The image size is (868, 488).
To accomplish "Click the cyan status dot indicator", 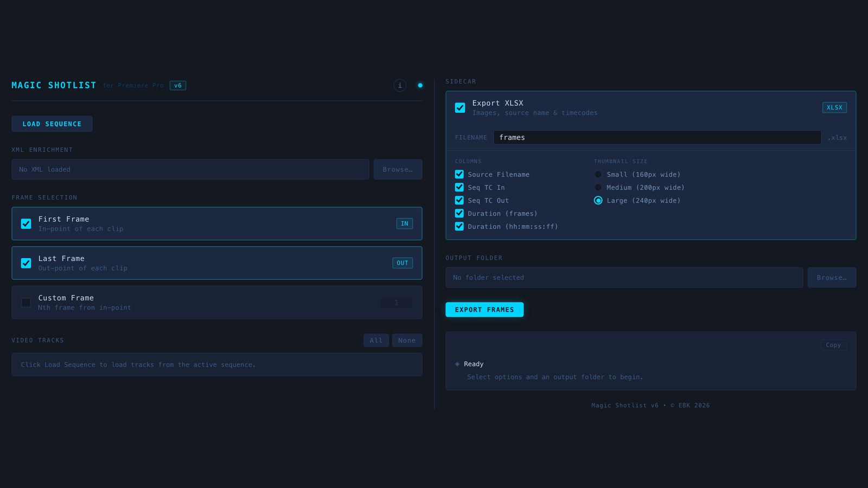I will (x=420, y=85).
